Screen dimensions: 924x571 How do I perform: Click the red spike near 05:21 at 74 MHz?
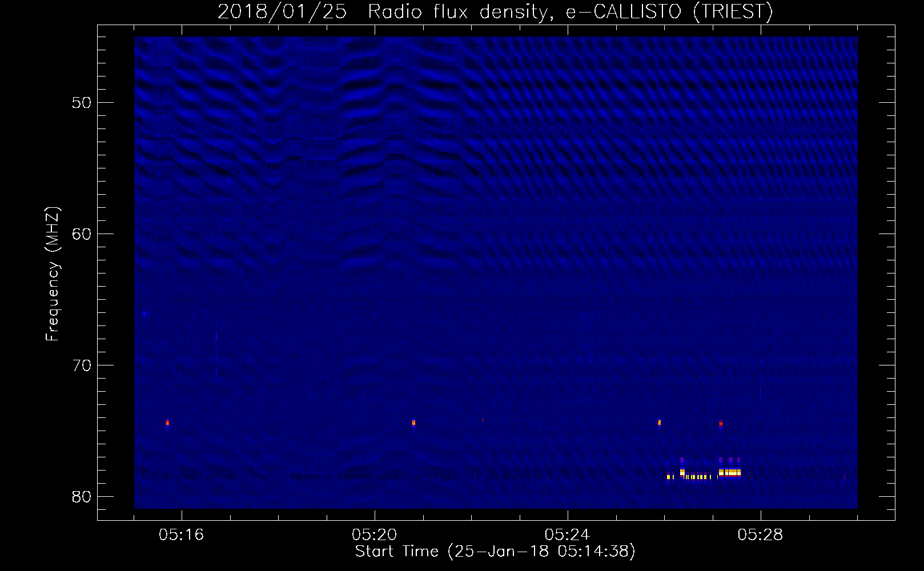pos(413,423)
